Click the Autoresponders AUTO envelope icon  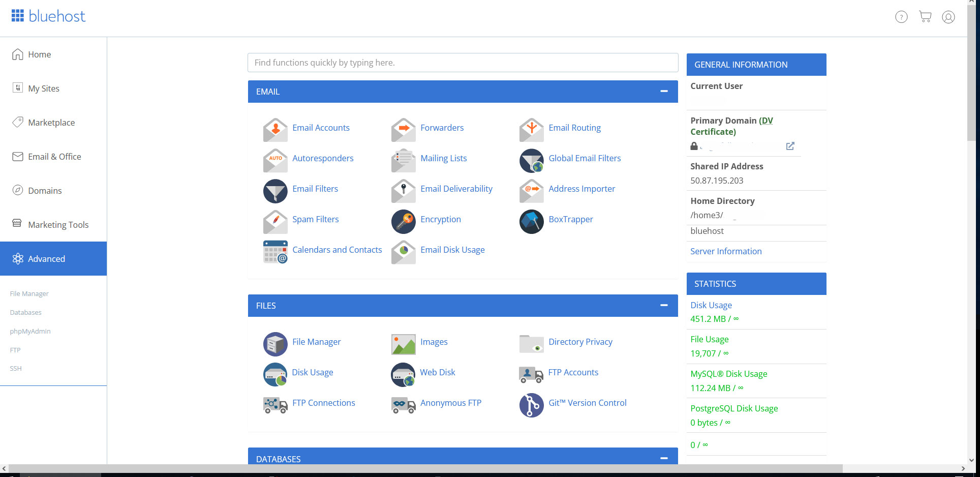(275, 160)
